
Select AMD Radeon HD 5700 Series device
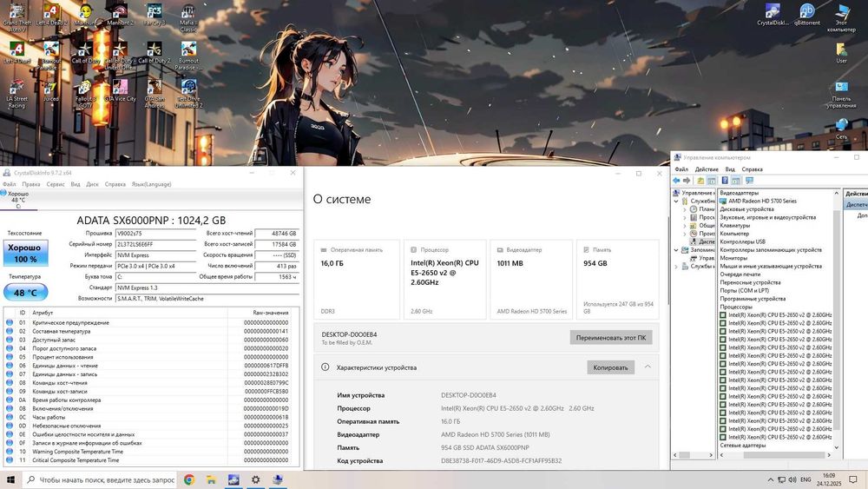(x=762, y=201)
